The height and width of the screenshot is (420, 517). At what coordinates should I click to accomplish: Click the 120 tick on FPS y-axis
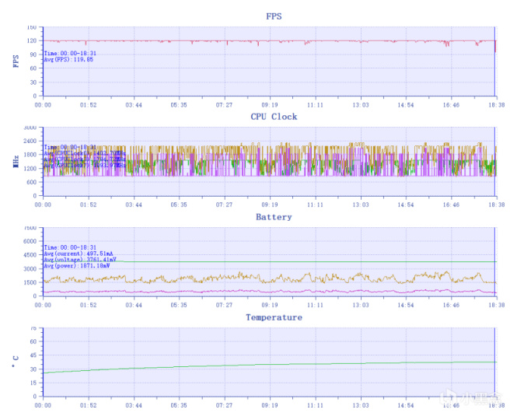[32, 41]
